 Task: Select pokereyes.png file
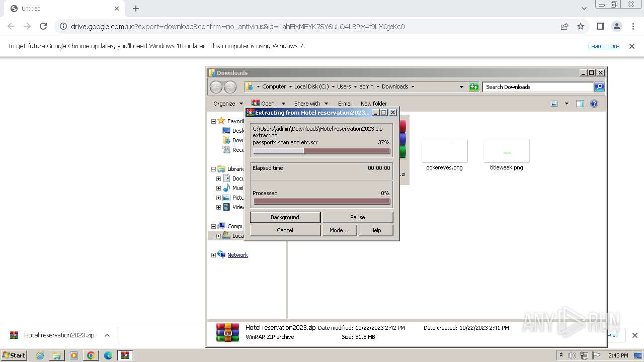point(444,155)
